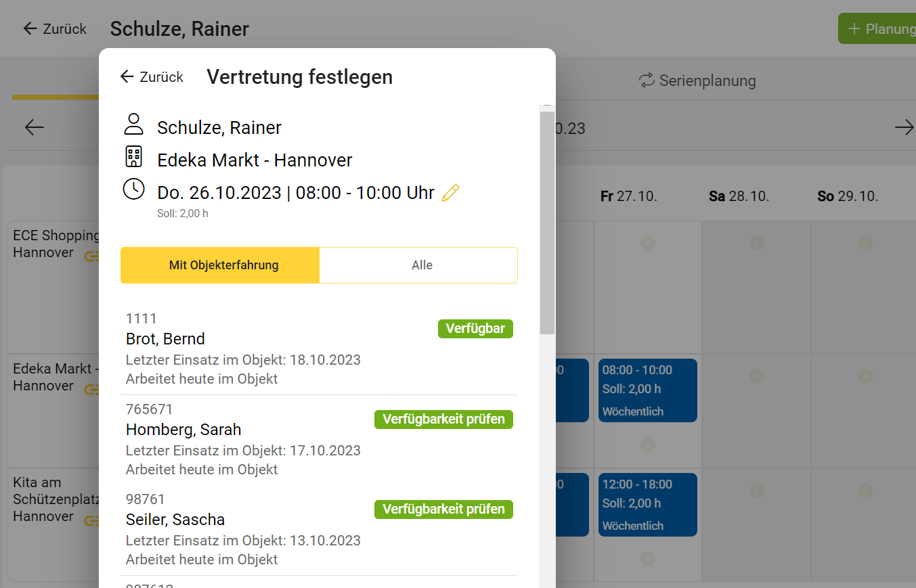Click the link icon on Edeka Markt row

pos(91,390)
